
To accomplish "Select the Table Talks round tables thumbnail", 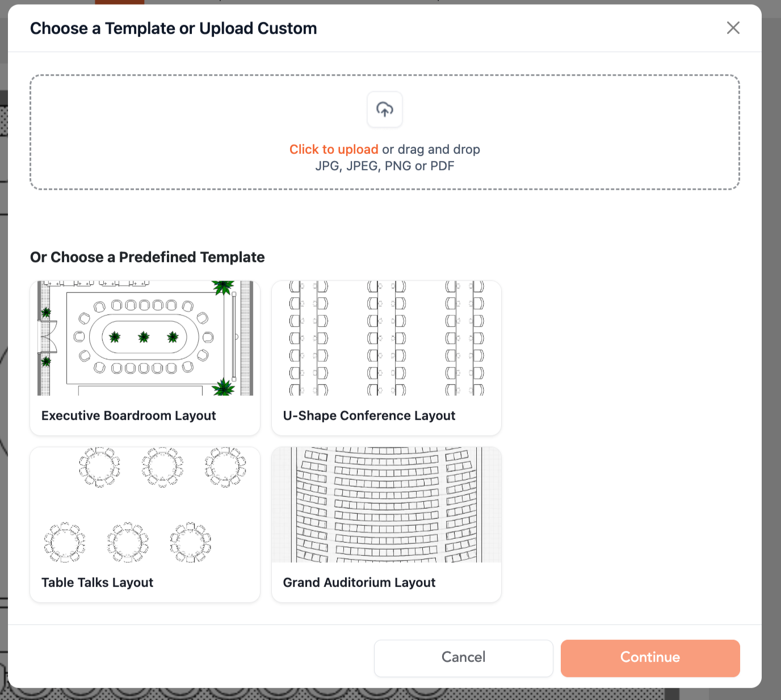I will (x=145, y=505).
